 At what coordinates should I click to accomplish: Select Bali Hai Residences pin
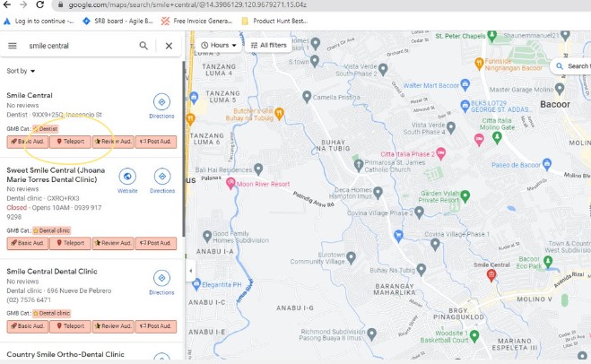tap(258, 169)
